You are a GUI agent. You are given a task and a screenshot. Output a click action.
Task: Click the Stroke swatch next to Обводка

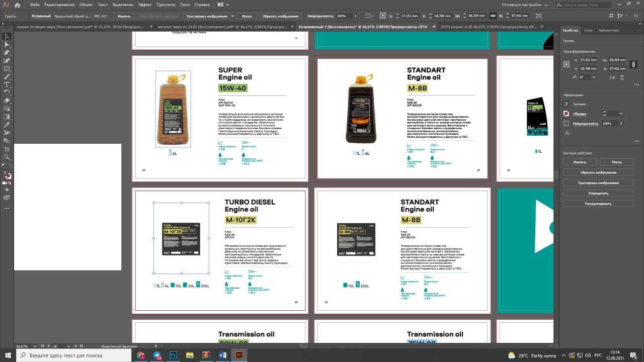pos(566,114)
